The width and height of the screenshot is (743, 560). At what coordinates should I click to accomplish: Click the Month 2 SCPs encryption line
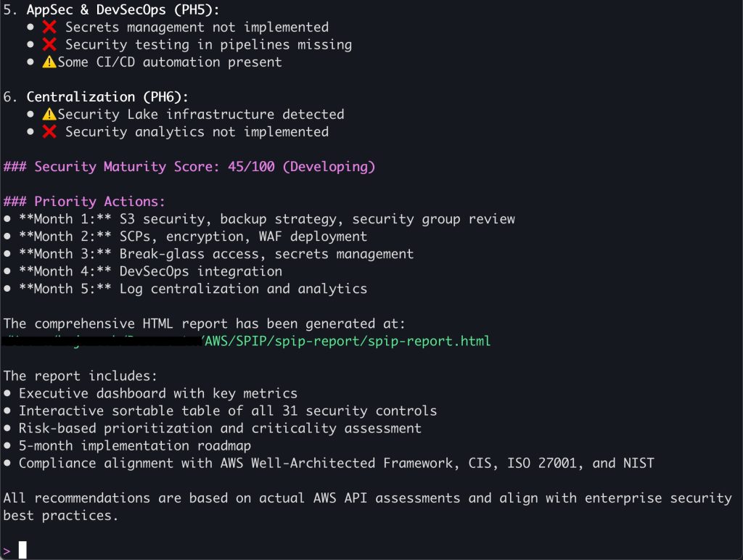click(193, 236)
